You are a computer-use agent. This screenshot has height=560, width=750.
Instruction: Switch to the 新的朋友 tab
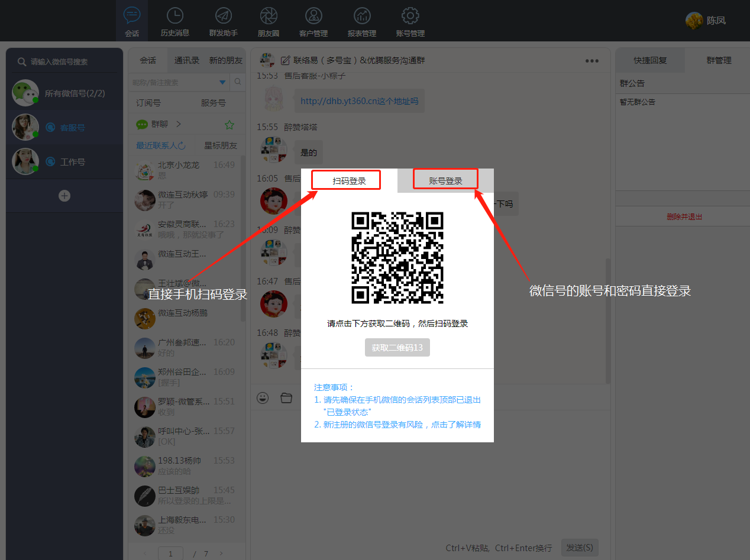[x=226, y=60]
